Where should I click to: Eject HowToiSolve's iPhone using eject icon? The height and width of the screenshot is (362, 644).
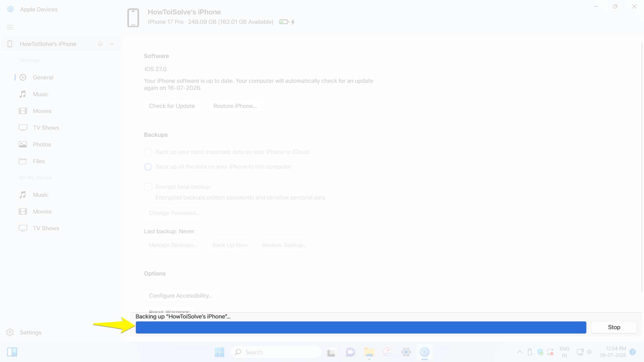(100, 44)
